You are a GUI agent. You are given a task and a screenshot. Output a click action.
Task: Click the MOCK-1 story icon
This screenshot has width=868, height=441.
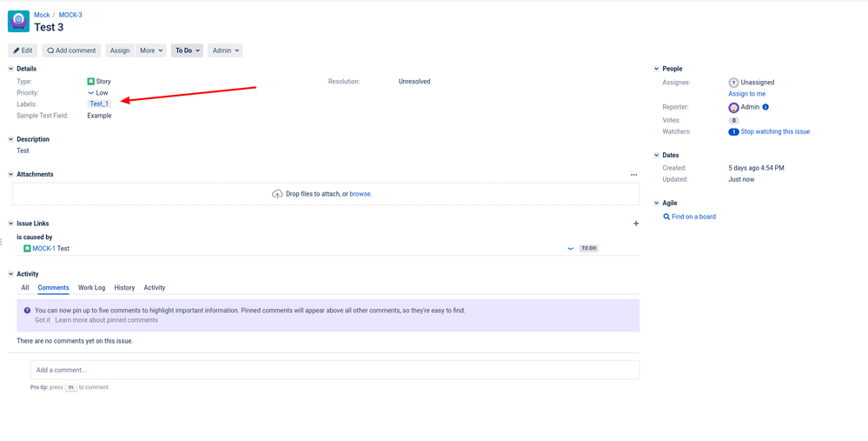pos(27,249)
